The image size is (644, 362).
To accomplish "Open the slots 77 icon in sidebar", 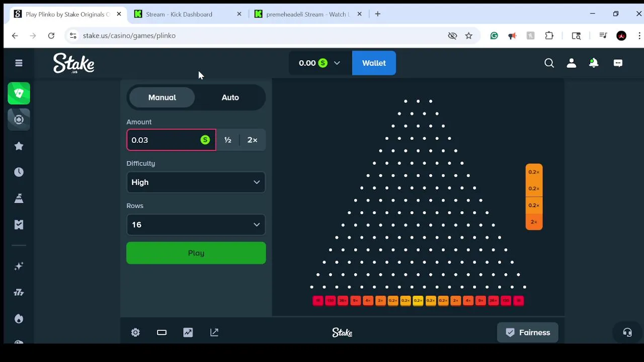I will [19, 293].
